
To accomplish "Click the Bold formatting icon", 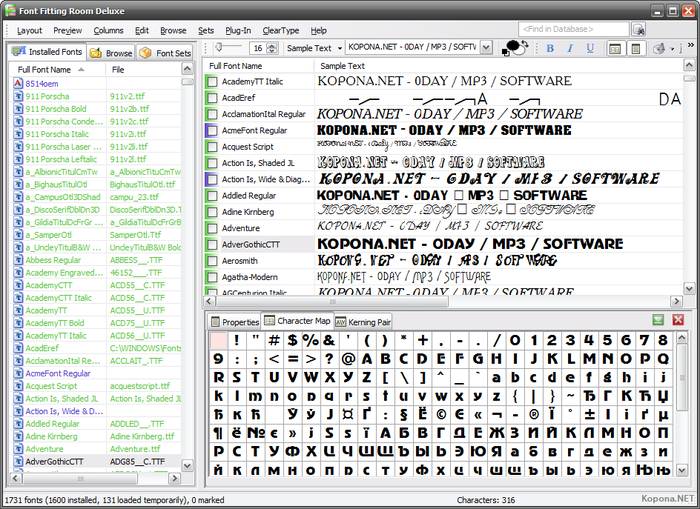I will pos(550,48).
